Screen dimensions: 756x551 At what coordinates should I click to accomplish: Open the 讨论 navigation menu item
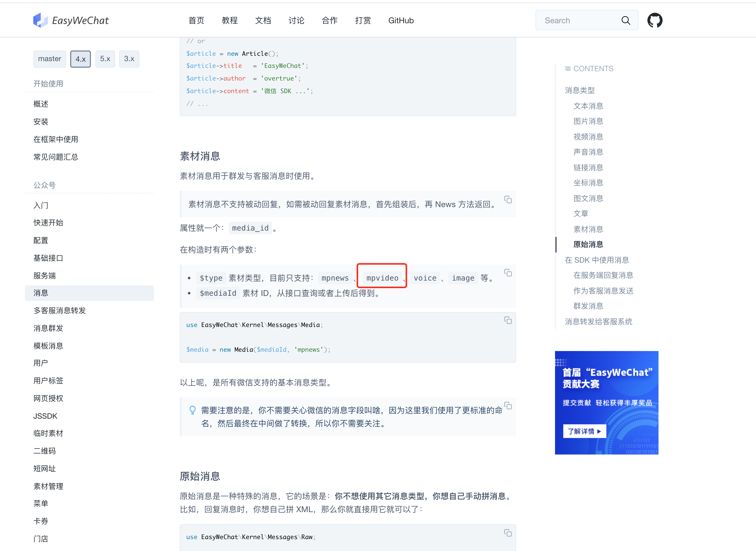click(x=296, y=20)
